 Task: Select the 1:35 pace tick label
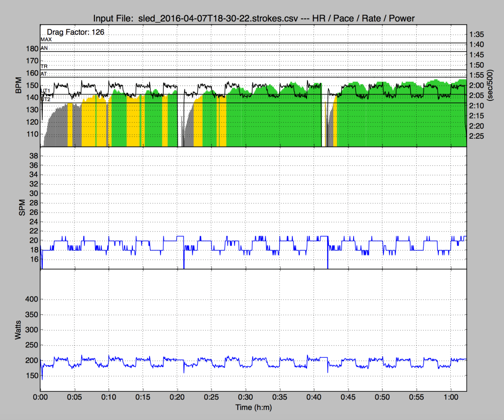(x=477, y=34)
